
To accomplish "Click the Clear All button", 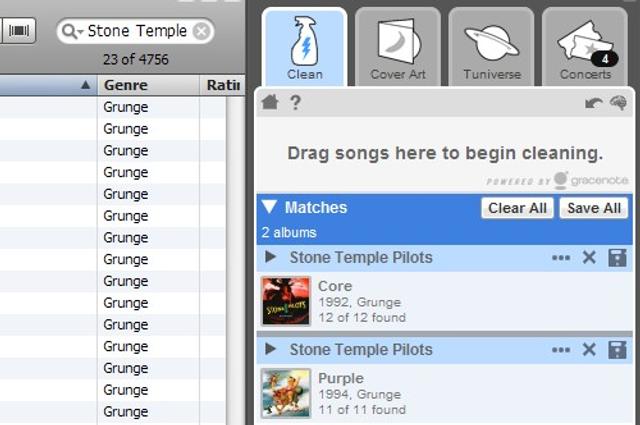I will pyautogui.click(x=517, y=208).
